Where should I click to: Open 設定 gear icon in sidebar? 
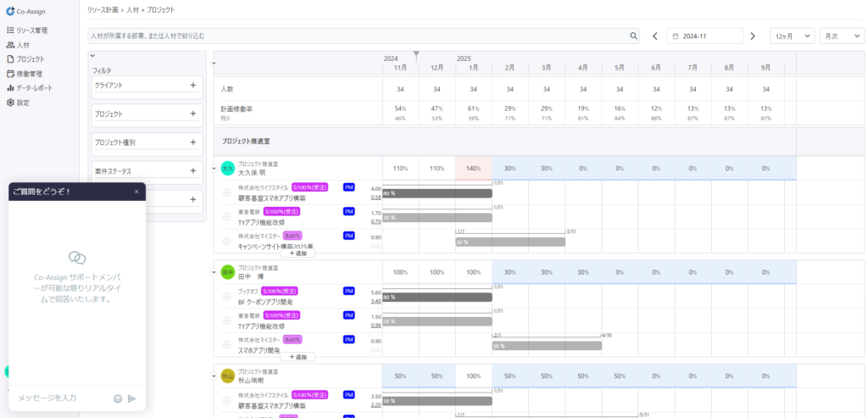click(x=10, y=103)
